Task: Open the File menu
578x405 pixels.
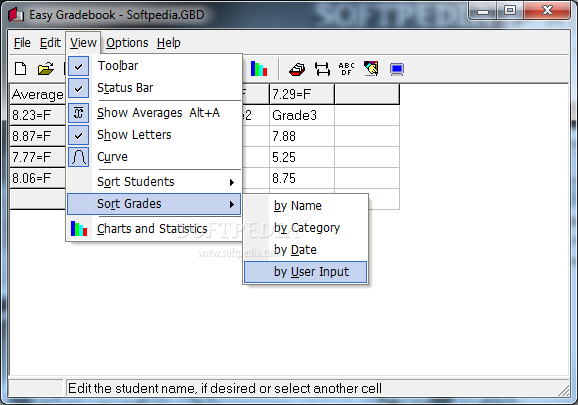Action: (x=22, y=43)
